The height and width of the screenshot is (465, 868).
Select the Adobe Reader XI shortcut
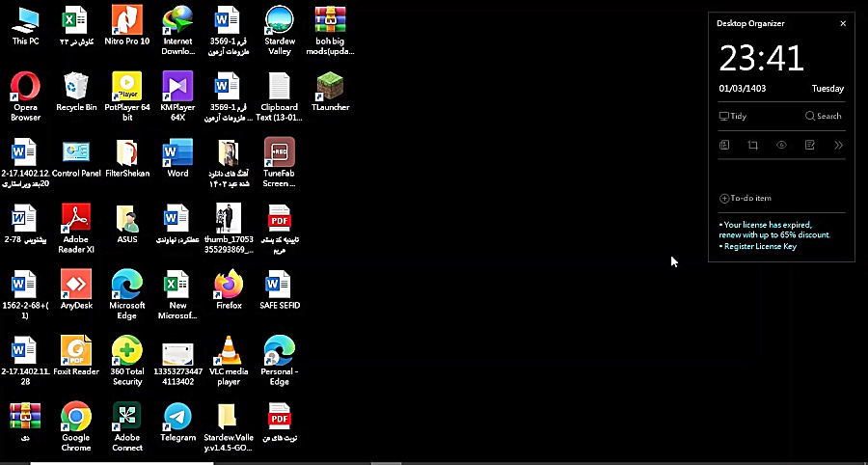76,228
